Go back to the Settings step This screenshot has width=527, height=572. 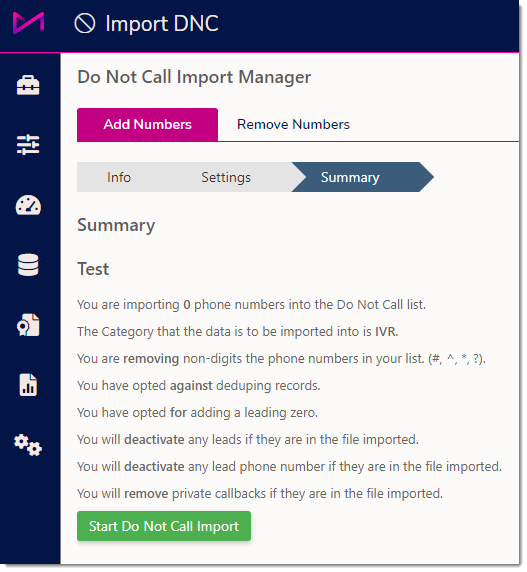click(x=226, y=177)
